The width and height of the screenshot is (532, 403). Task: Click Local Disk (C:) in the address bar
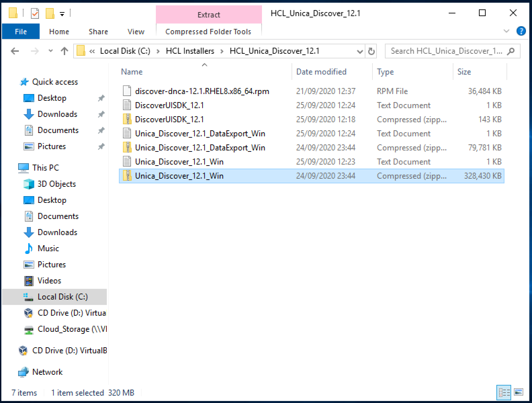point(125,51)
